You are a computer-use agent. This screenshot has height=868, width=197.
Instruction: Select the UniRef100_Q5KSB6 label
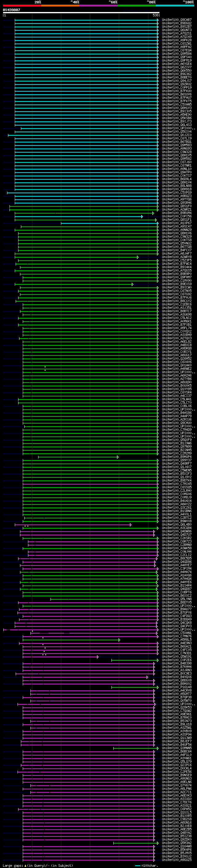(177, 118)
